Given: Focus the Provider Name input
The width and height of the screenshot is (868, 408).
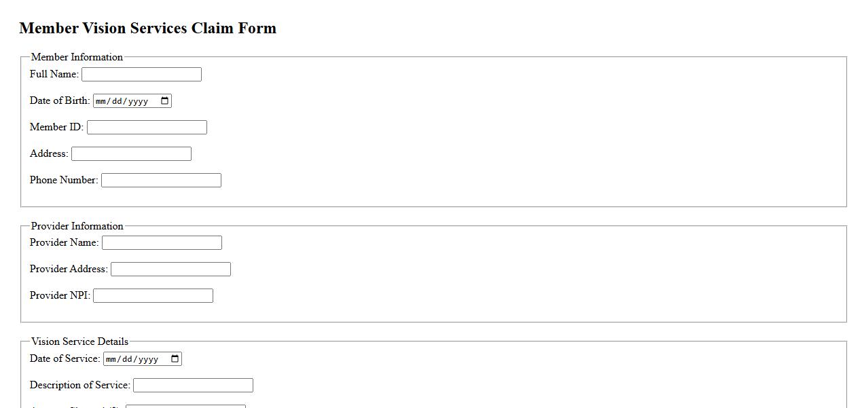Looking at the screenshot, I should pos(162,243).
